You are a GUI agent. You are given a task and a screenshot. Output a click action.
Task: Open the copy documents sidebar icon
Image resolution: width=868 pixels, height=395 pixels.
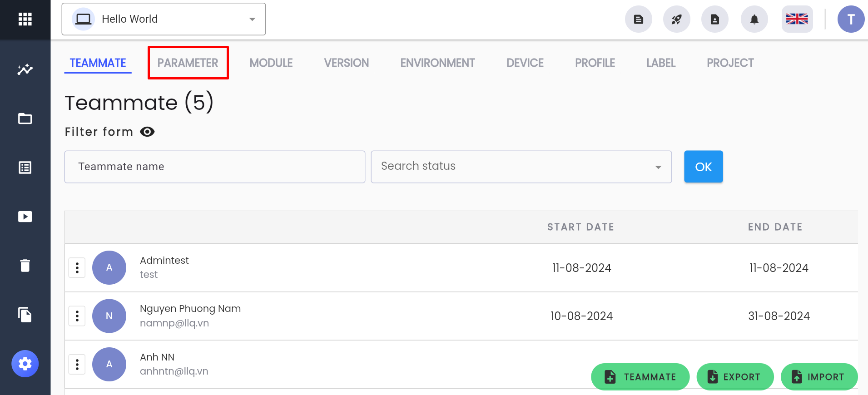[x=25, y=315]
